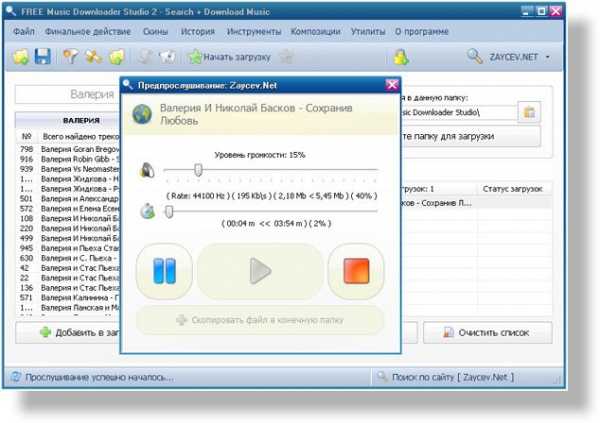Click Начать загрузку in the toolbar
The width and height of the screenshot is (600, 423).
[x=229, y=57]
